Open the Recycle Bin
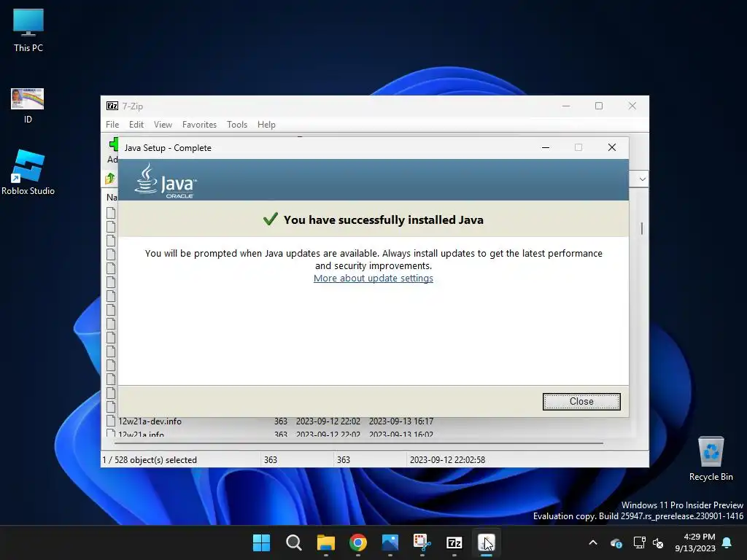 pos(711,459)
